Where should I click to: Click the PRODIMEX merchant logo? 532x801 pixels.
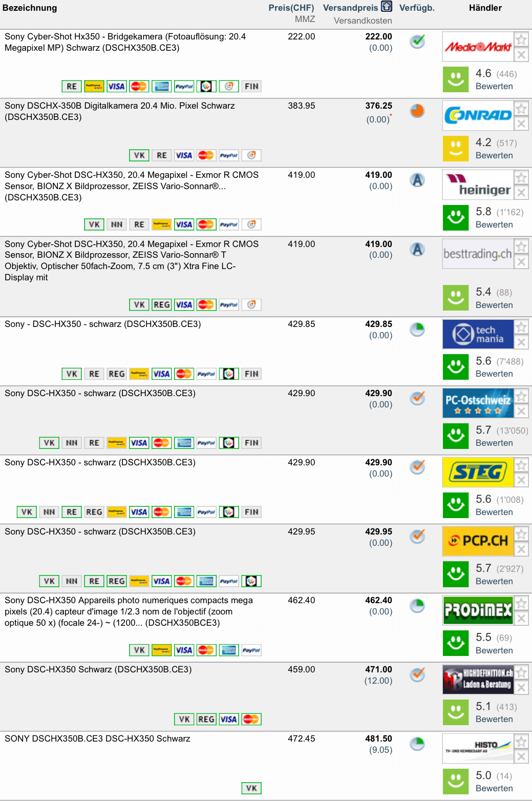click(478, 610)
